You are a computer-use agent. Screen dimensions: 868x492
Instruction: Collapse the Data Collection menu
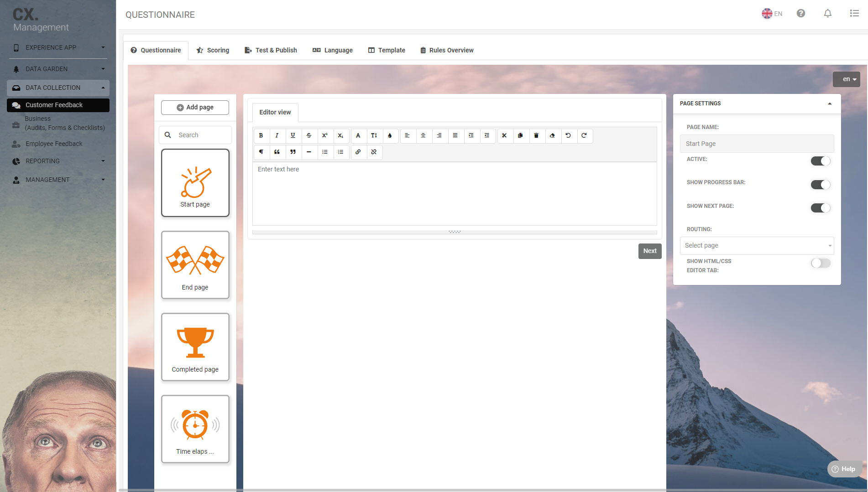point(58,88)
